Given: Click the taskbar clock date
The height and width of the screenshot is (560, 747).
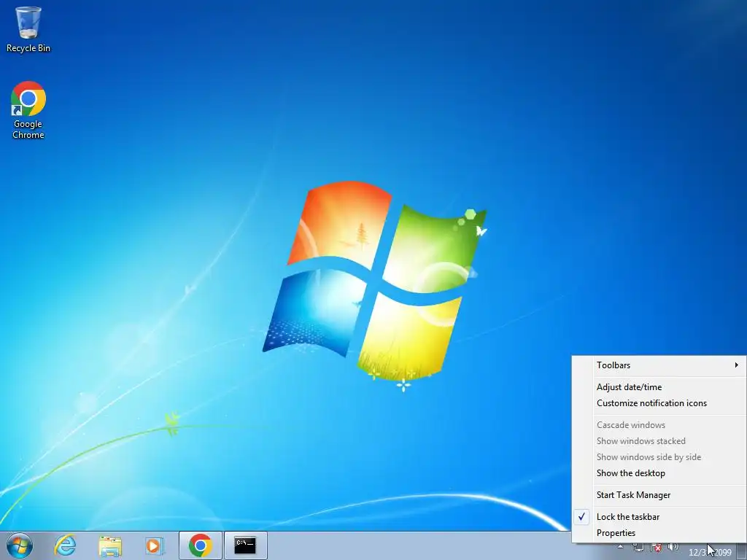Looking at the screenshot, I should (x=710, y=553).
